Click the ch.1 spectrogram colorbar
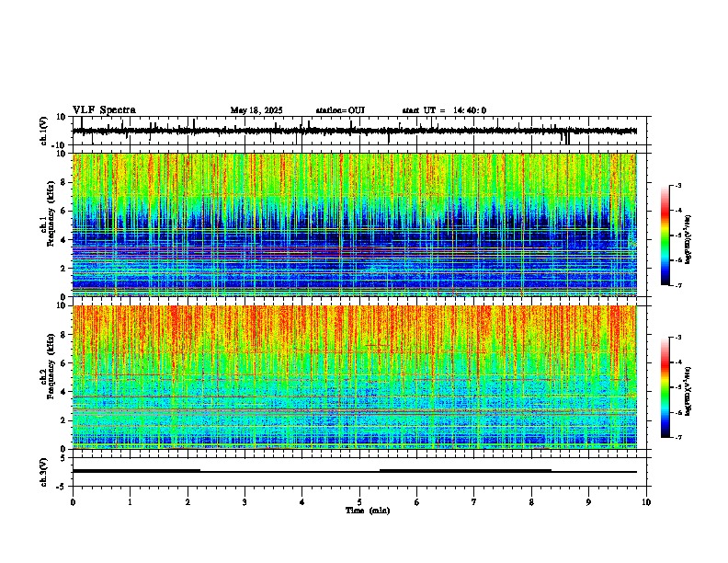The image size is (728, 563). [x=665, y=236]
